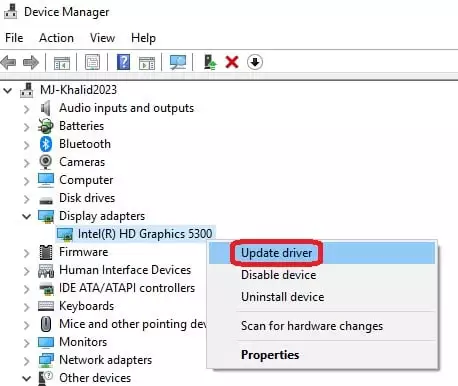Click the red X Uninstall device icon
Image resolution: width=458 pixels, height=386 pixels.
click(x=232, y=62)
